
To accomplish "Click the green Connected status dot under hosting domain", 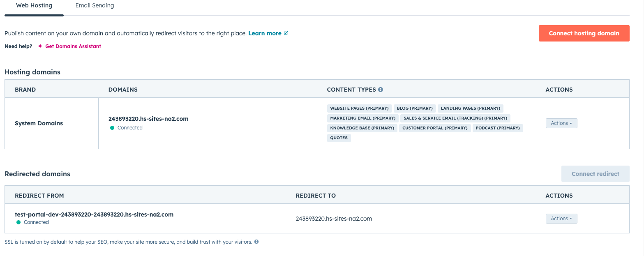I will [x=112, y=128].
